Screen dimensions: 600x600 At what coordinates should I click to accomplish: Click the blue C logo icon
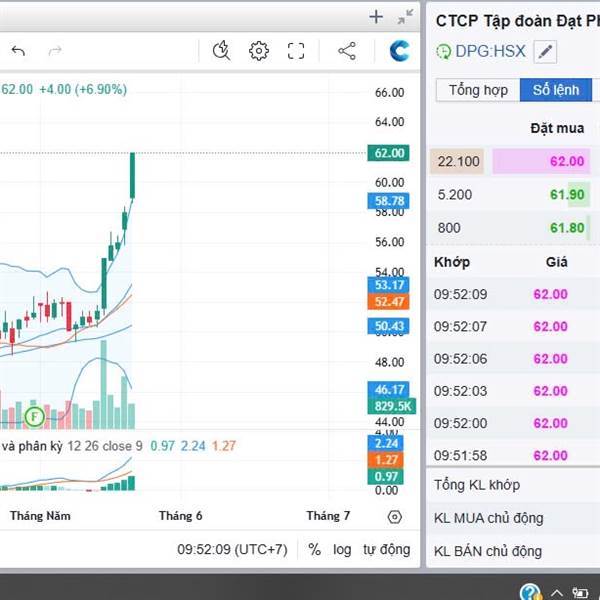(399, 51)
